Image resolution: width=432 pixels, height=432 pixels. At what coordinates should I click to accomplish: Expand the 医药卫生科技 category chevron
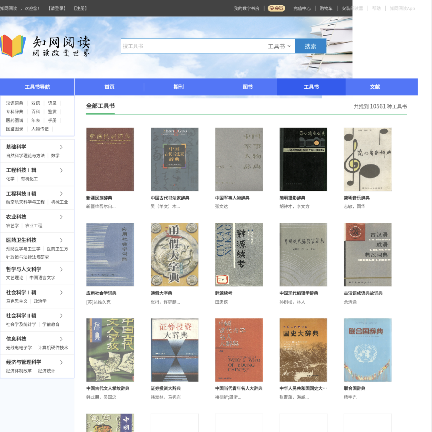pyautogui.click(x=61, y=240)
